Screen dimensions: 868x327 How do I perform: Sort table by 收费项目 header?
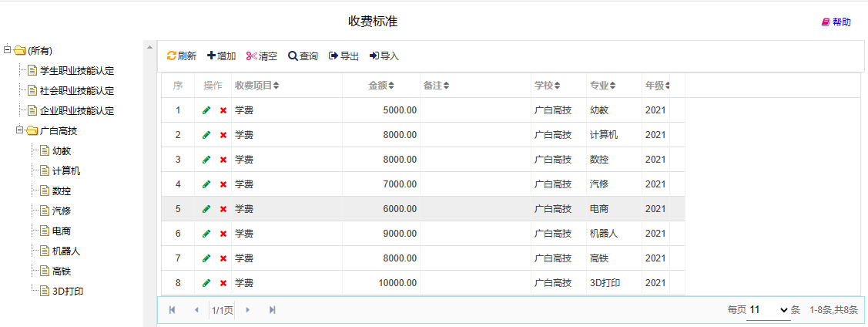coord(257,86)
